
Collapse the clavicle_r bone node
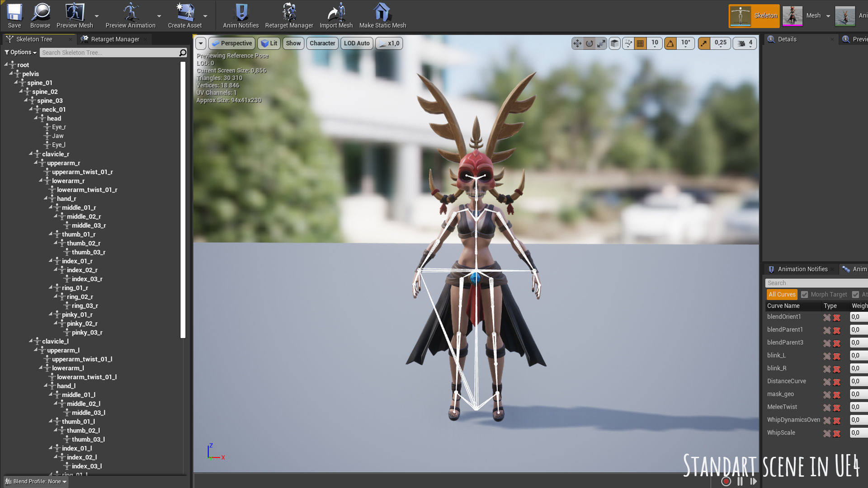(x=31, y=154)
